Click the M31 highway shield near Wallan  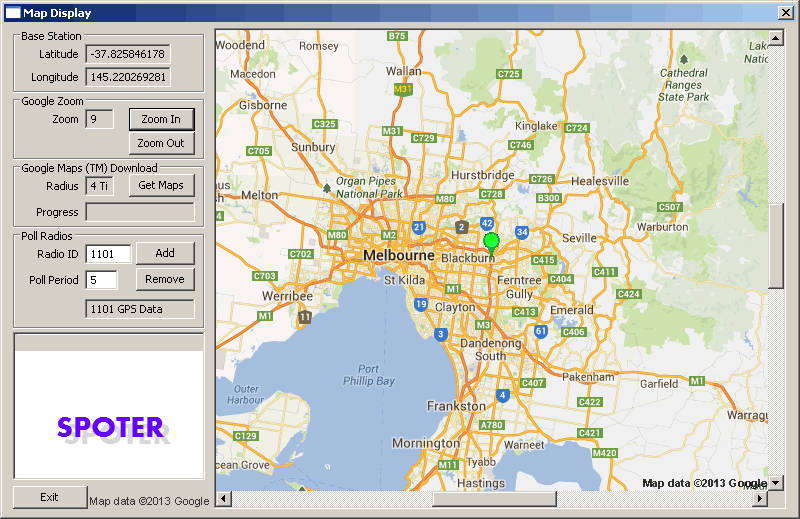tap(403, 90)
